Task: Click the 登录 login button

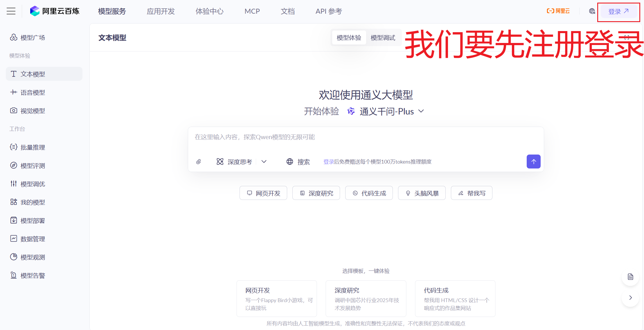Action: click(x=618, y=11)
